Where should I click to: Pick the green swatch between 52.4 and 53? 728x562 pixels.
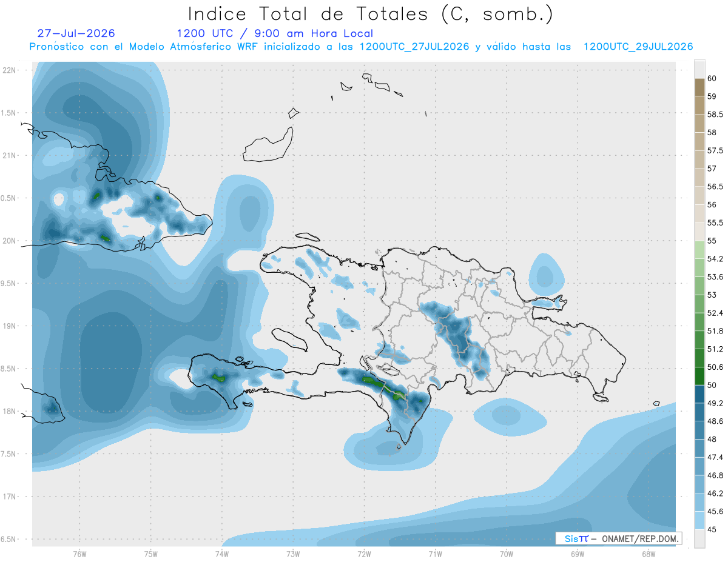click(x=699, y=304)
